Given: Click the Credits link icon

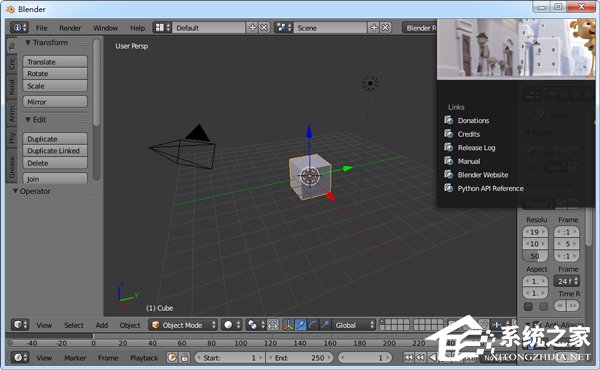Looking at the screenshot, I should [448, 134].
